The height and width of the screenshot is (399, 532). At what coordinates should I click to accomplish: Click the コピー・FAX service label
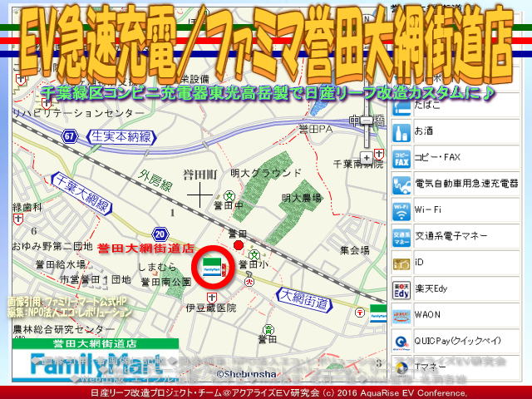[437, 157]
